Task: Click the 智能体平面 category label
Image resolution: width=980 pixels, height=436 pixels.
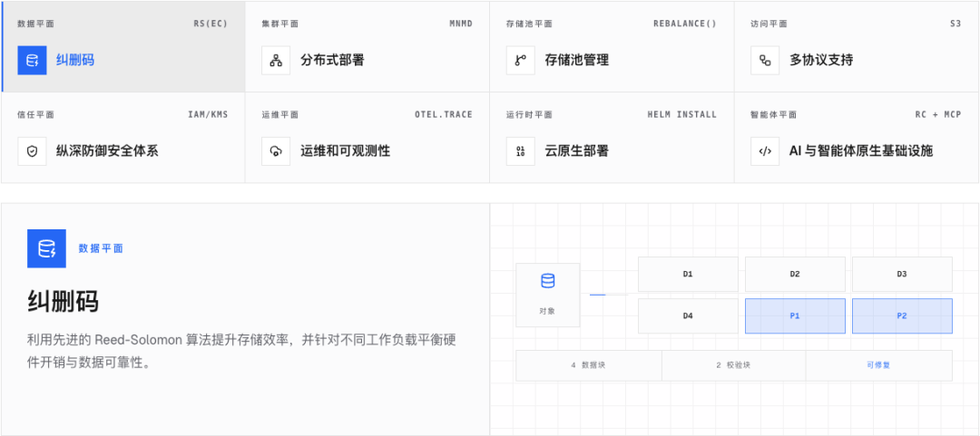Action: click(x=773, y=114)
